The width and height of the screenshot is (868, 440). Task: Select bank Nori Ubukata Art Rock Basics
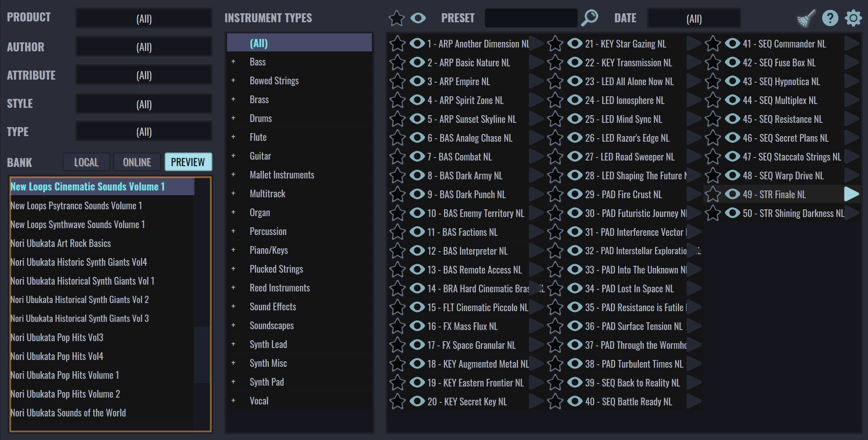pos(60,244)
